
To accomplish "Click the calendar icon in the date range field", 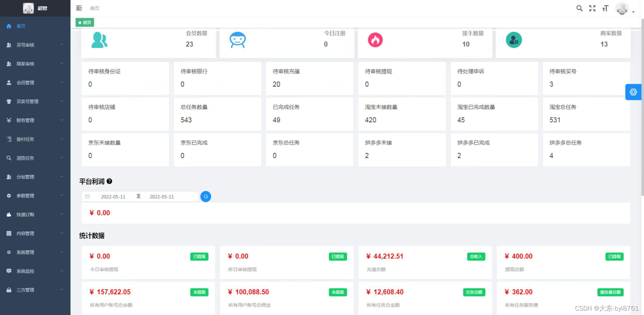I will 87,196.
